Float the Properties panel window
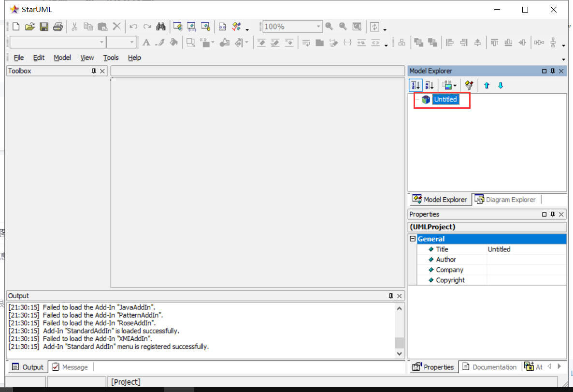Screen dimensions: 573x392 [x=544, y=214]
